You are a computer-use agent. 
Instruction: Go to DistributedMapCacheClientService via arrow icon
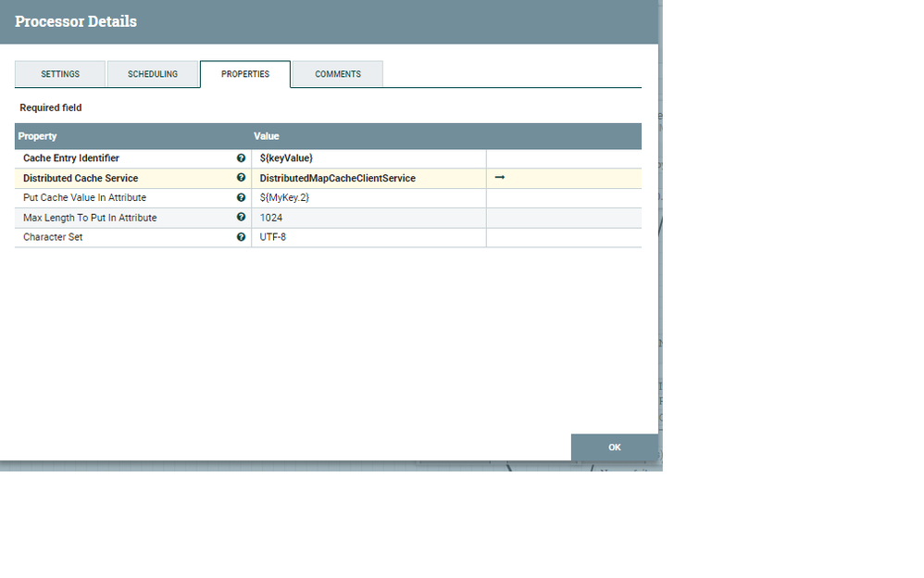tap(500, 177)
